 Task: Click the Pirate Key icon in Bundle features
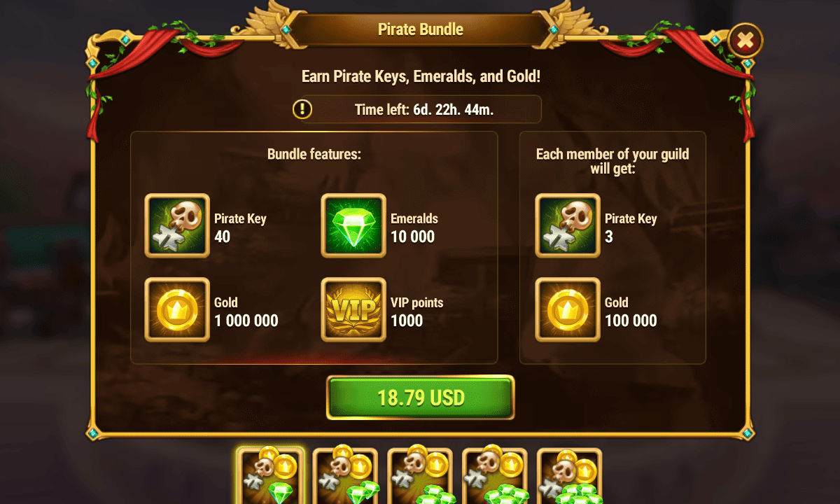(x=177, y=226)
